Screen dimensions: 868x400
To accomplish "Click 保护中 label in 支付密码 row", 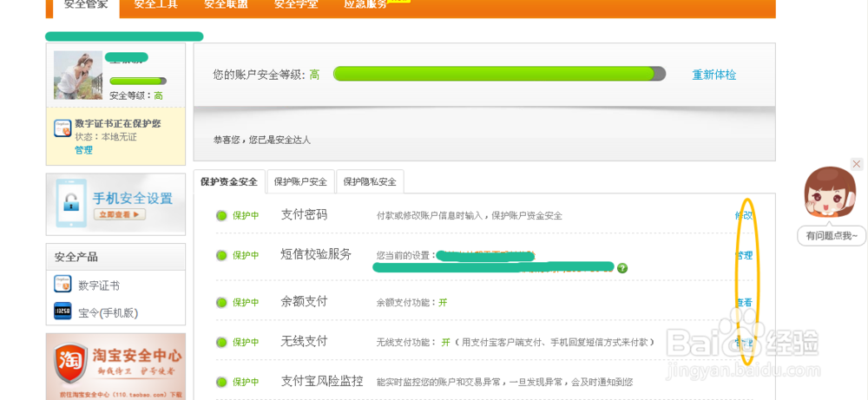I will tap(246, 216).
